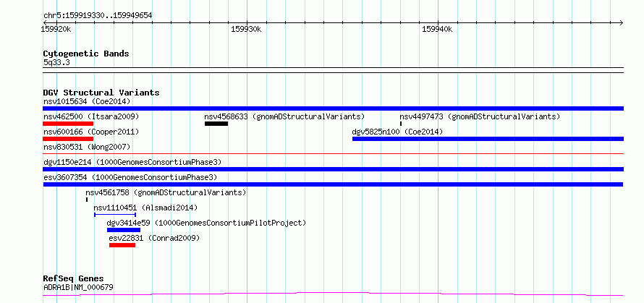644x303 pixels.
Task: Click the nsv1015634 (Coe2014) label
Action: (87, 101)
